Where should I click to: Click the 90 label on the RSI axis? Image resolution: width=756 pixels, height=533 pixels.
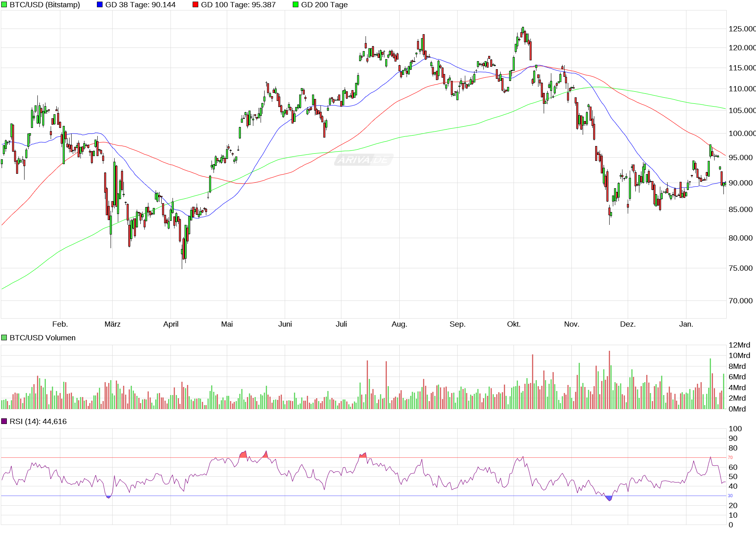pyautogui.click(x=733, y=438)
